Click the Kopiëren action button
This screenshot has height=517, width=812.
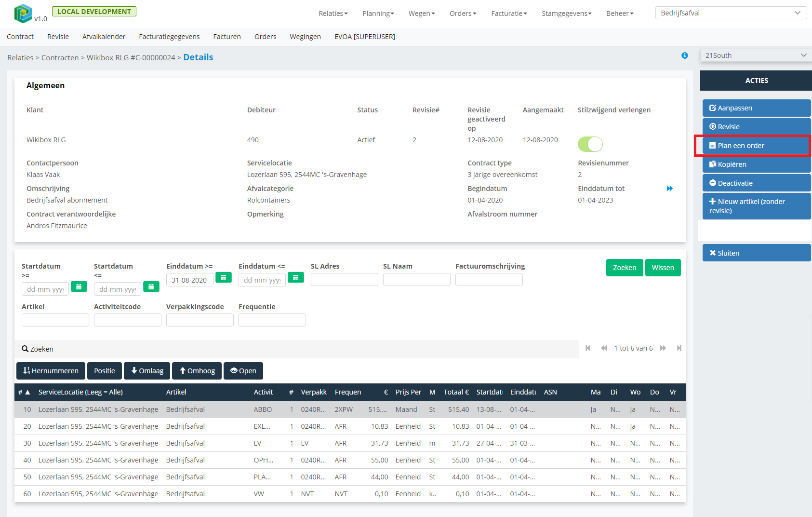click(757, 164)
